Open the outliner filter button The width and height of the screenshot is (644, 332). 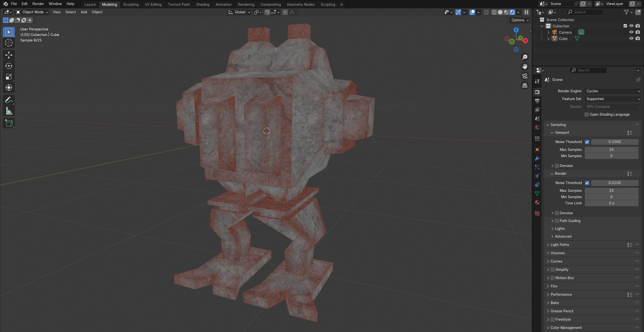click(x=628, y=12)
